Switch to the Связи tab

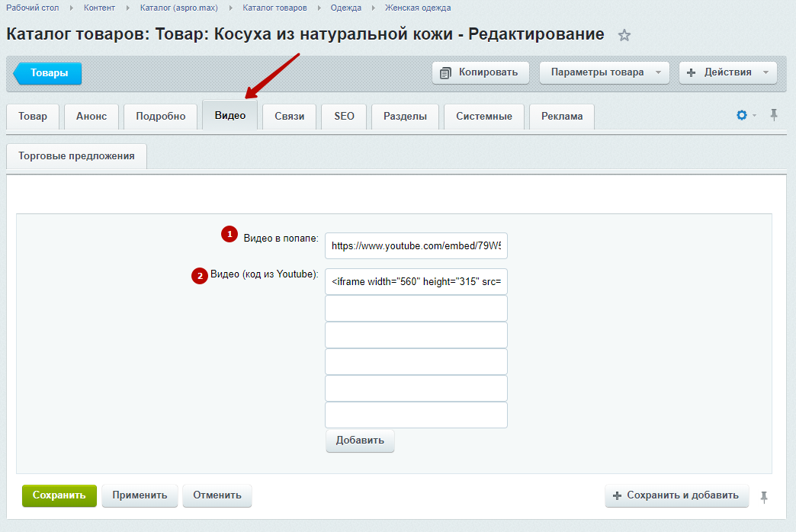[x=290, y=117]
